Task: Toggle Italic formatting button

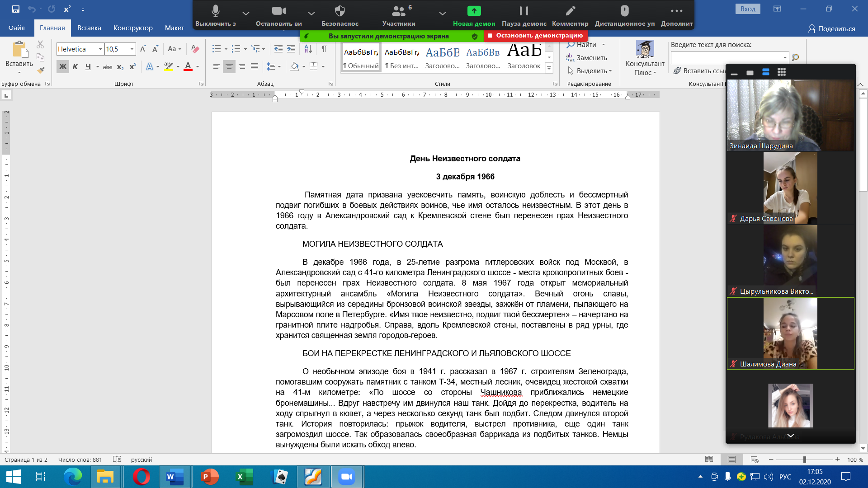Action: pos(75,66)
